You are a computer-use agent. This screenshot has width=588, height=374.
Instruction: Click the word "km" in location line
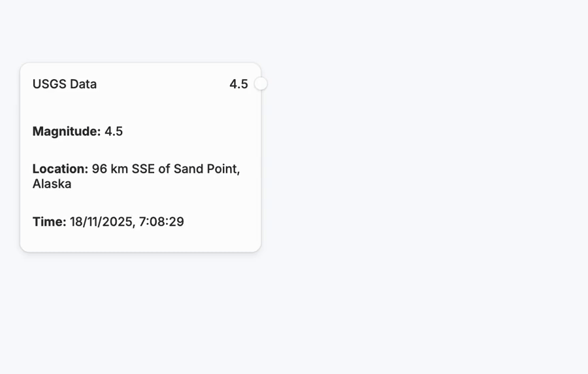120,169
